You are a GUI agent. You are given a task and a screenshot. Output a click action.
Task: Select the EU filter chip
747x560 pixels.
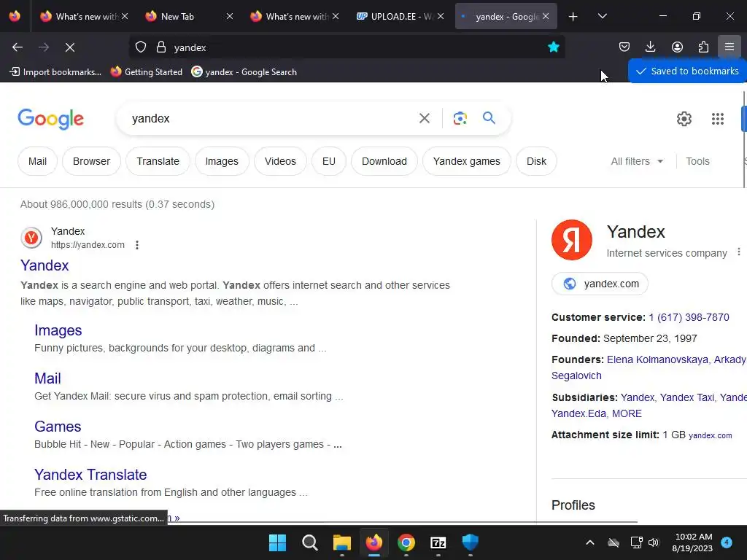pos(329,161)
